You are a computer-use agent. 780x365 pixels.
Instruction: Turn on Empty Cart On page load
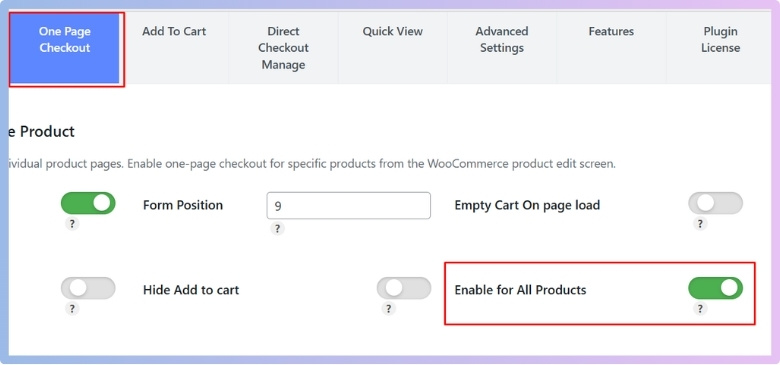[715, 203]
